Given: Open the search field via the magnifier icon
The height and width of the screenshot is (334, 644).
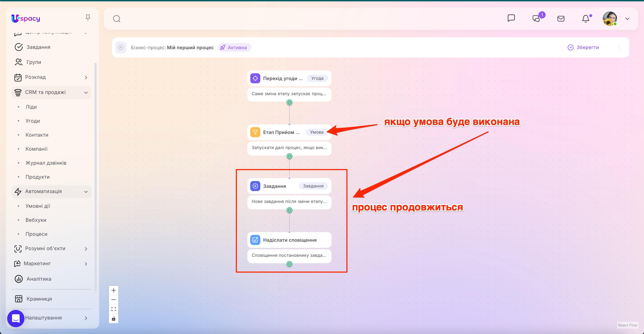Looking at the screenshot, I should click(x=117, y=18).
